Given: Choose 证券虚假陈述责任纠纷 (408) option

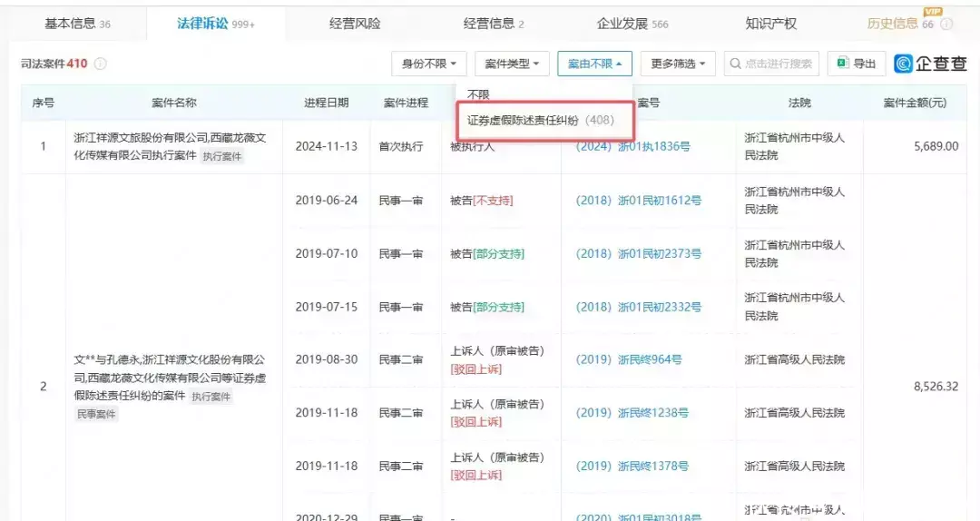Looking at the screenshot, I should (540, 120).
